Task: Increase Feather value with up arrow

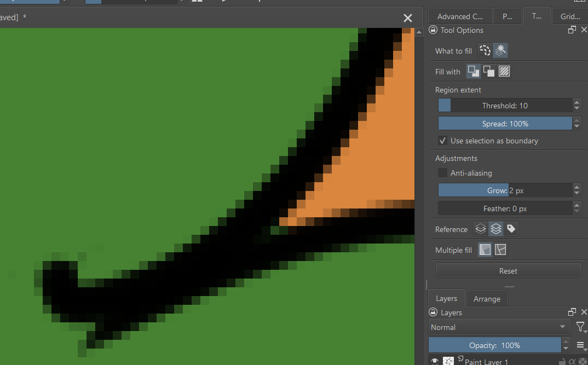Action: pyautogui.click(x=577, y=205)
